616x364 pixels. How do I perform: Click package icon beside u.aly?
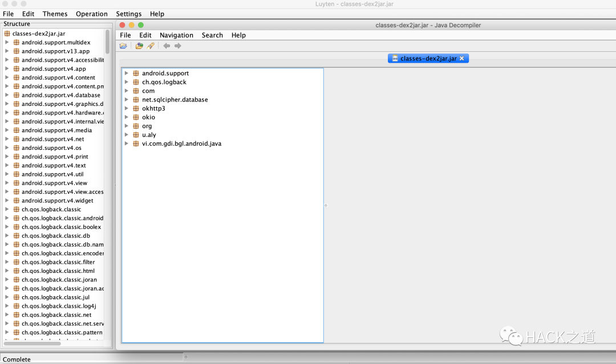tap(136, 135)
